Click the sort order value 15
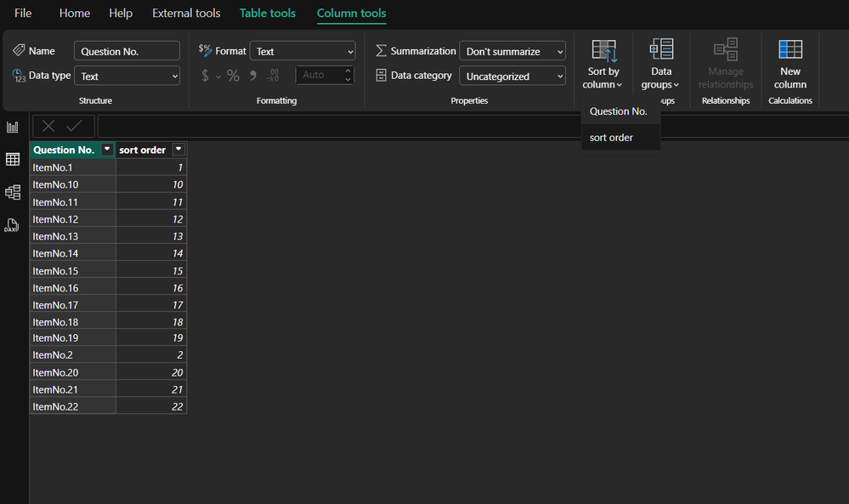 151,270
